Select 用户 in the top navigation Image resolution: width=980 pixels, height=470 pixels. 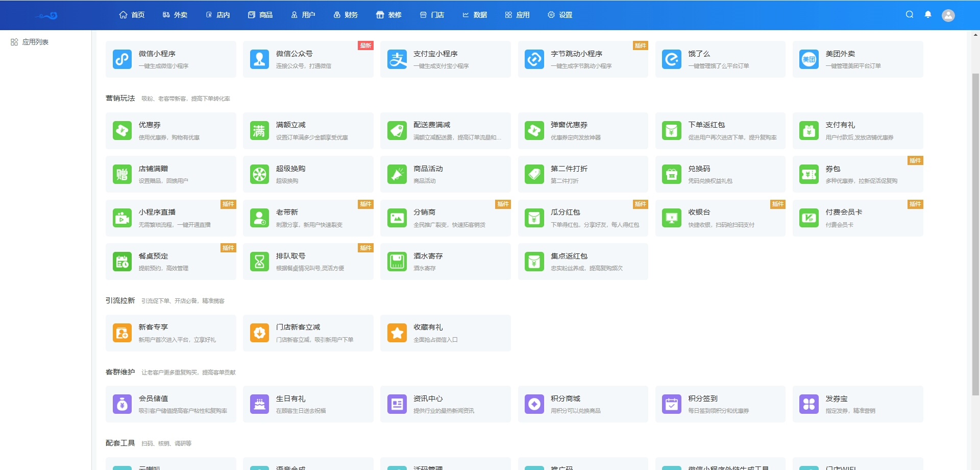tap(303, 15)
